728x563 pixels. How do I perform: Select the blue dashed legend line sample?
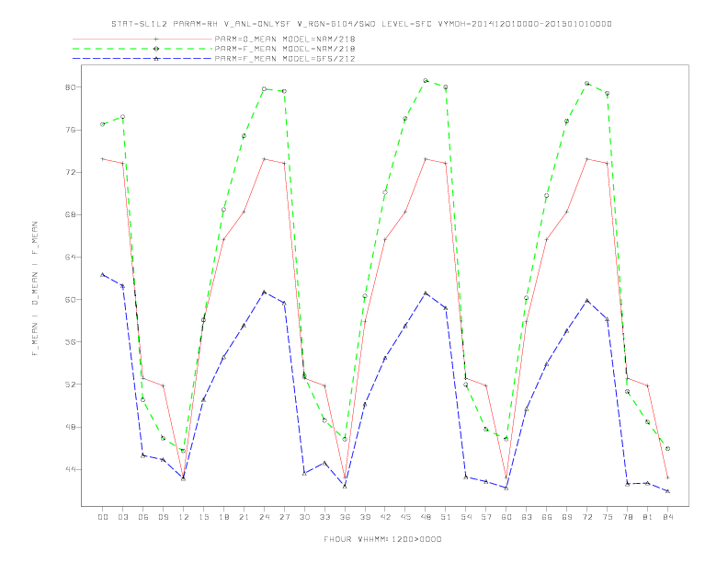pyautogui.click(x=142, y=59)
